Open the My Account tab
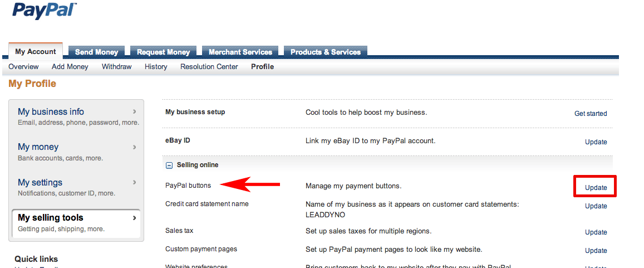Screen dimensions: 644x268 coord(35,51)
